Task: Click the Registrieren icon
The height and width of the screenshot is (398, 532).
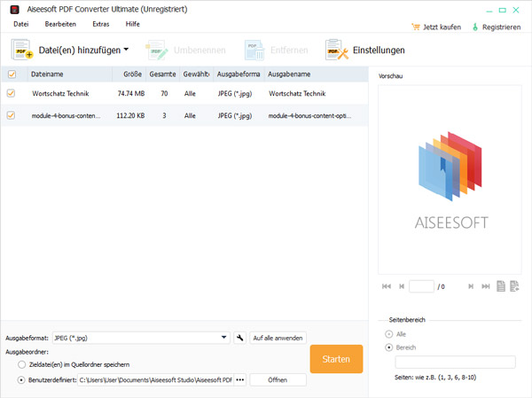Action: tap(475, 27)
